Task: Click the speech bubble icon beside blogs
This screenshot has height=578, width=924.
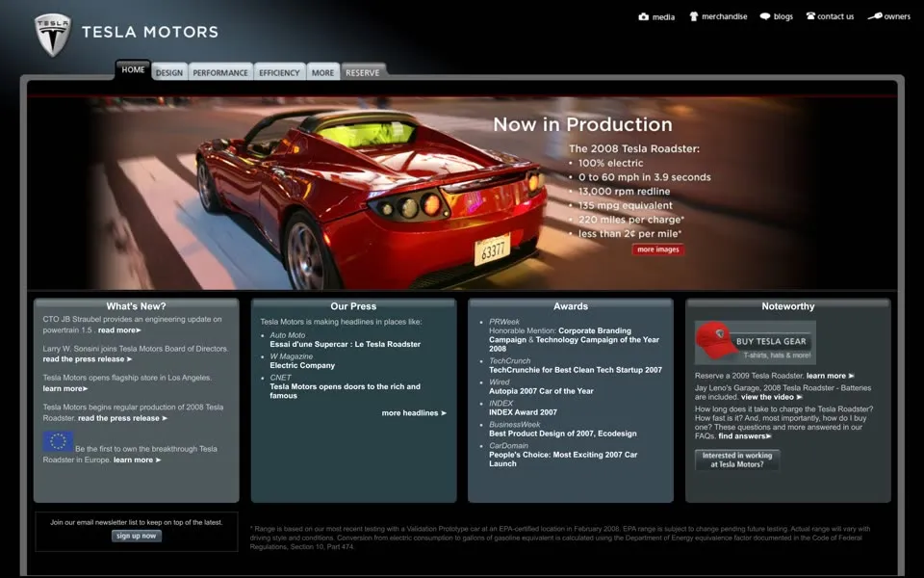Action: [x=765, y=16]
